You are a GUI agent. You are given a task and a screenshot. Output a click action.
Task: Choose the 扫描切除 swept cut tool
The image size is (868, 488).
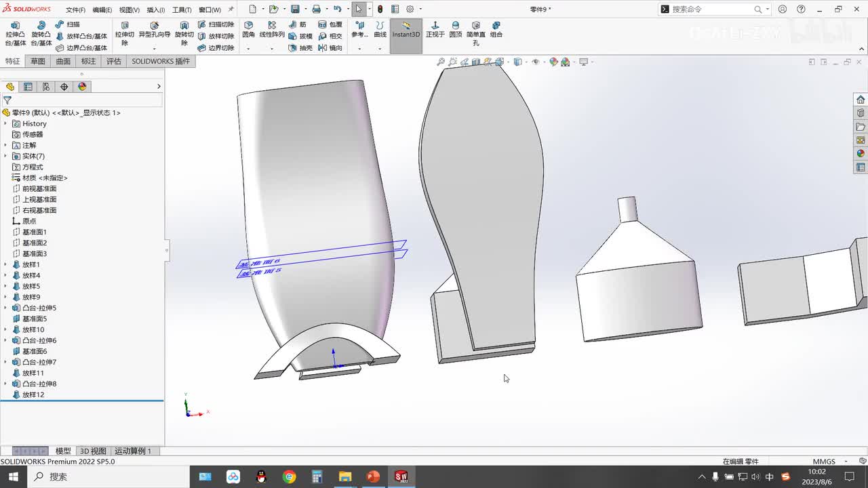point(216,24)
